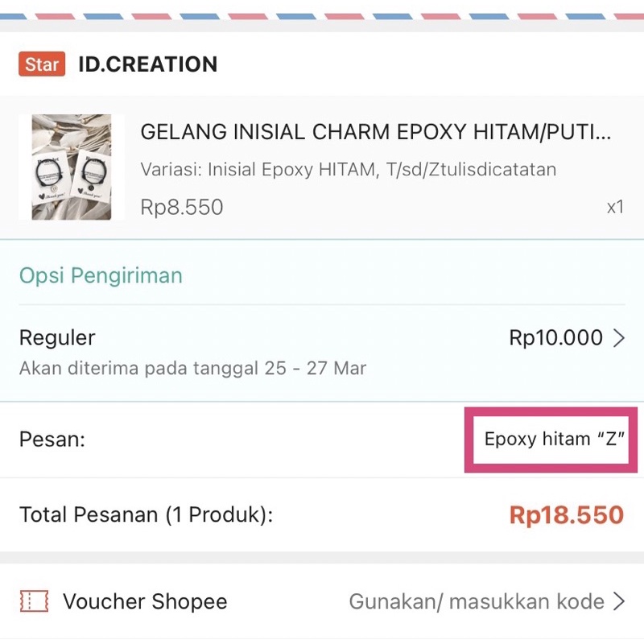This screenshot has width=644, height=644.
Task: Click the Rp10.000 shipping fee
Action: click(x=555, y=337)
